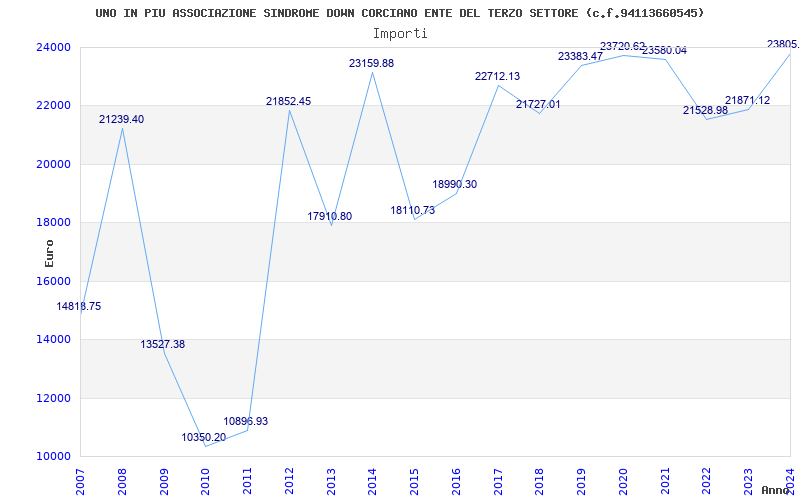Click the 22712.13 data label
Viewport: 800px width, 500px height.
(497, 77)
